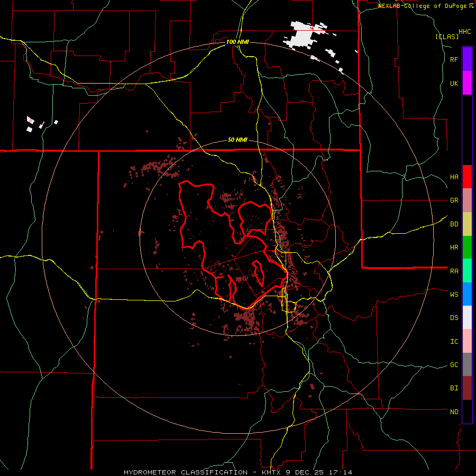Select the 'BD' legend label
Viewport: 476px width, 476px height.
(x=454, y=224)
